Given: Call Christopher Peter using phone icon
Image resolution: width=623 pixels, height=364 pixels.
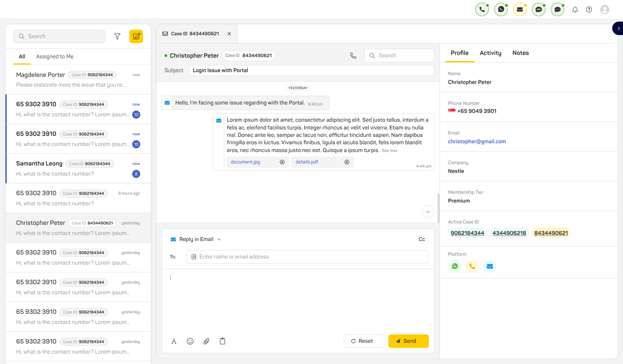Looking at the screenshot, I should coord(353,56).
